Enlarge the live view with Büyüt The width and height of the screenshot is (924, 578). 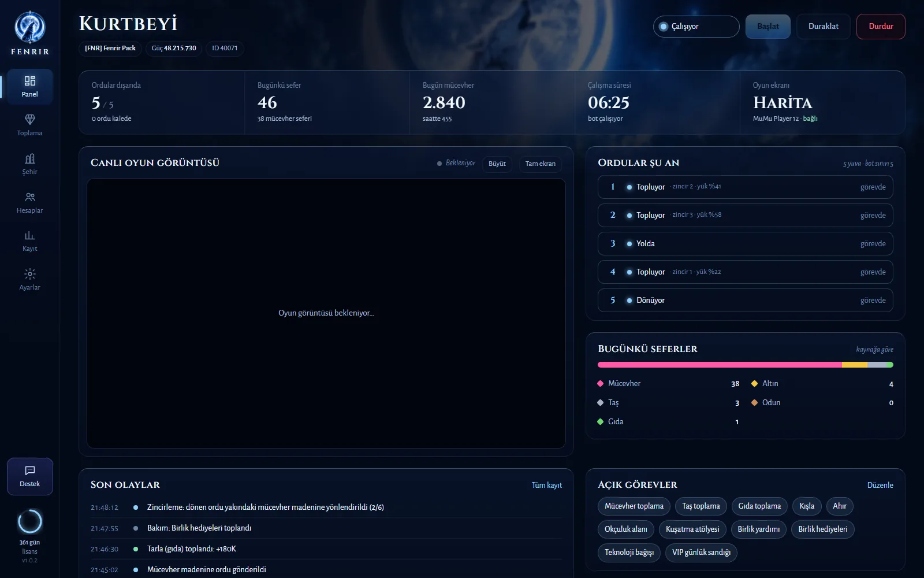point(497,164)
